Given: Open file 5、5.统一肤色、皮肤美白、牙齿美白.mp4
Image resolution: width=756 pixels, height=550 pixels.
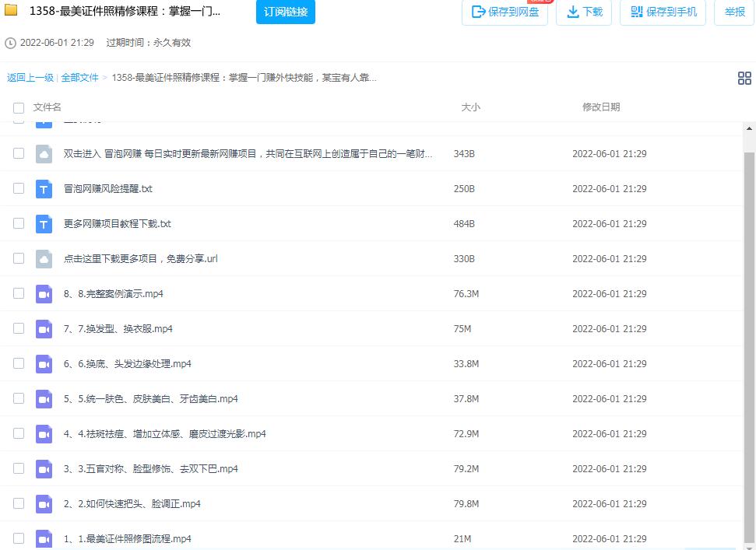Looking at the screenshot, I should (x=151, y=399).
